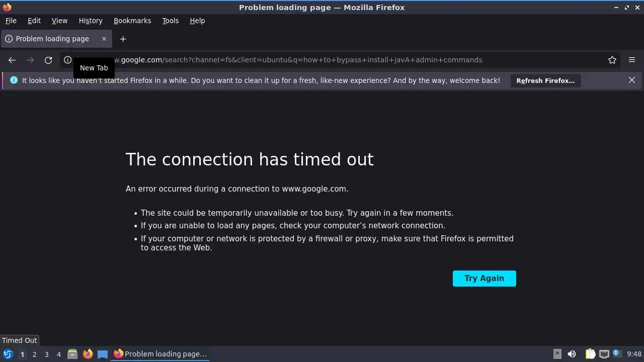Viewport: 644px width, 362px height.
Task: Click the show desktop panel icon
Action: pyautogui.click(x=103, y=354)
